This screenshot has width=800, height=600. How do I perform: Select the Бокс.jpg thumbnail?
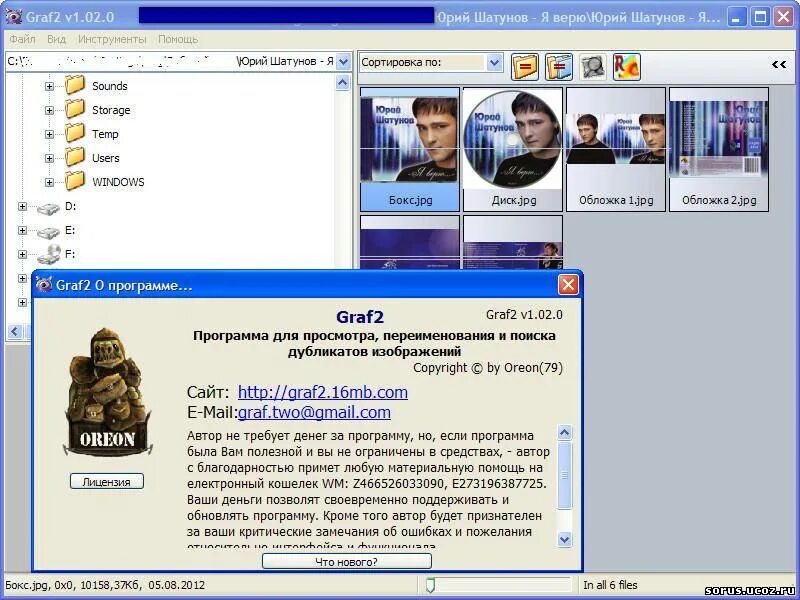[410, 149]
